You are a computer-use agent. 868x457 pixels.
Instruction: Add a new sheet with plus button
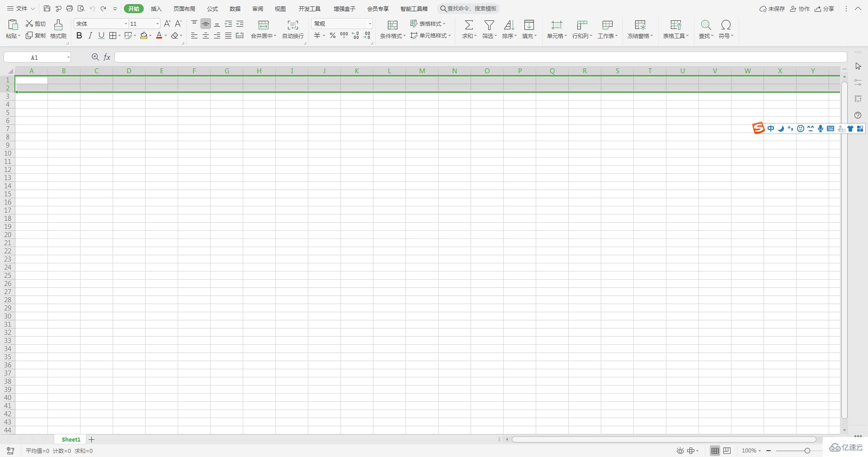point(92,439)
